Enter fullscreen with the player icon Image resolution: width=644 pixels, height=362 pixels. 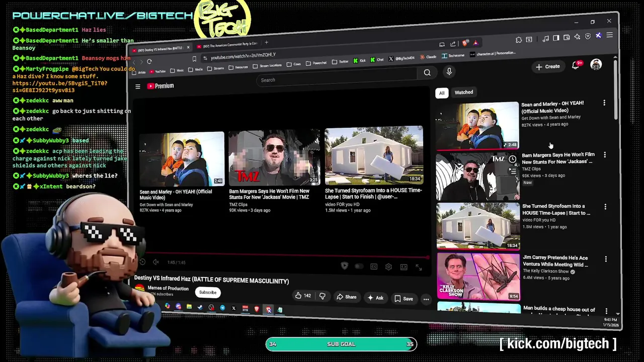419,267
